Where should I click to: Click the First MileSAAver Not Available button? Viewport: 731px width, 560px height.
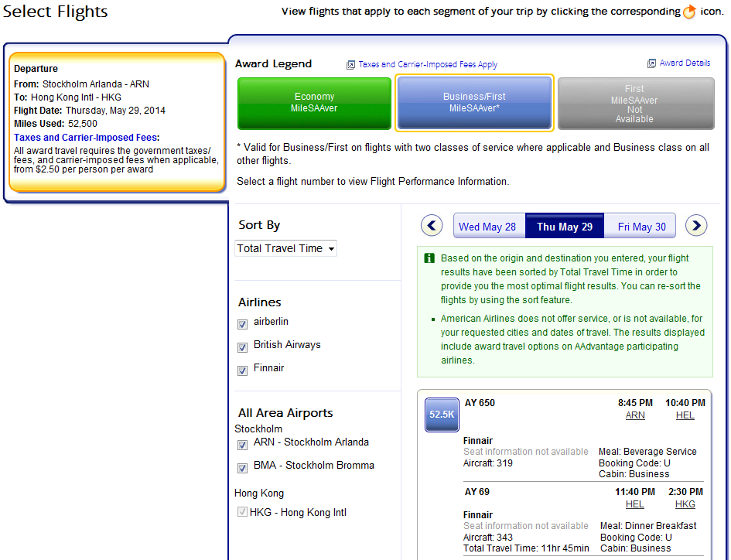(636, 103)
